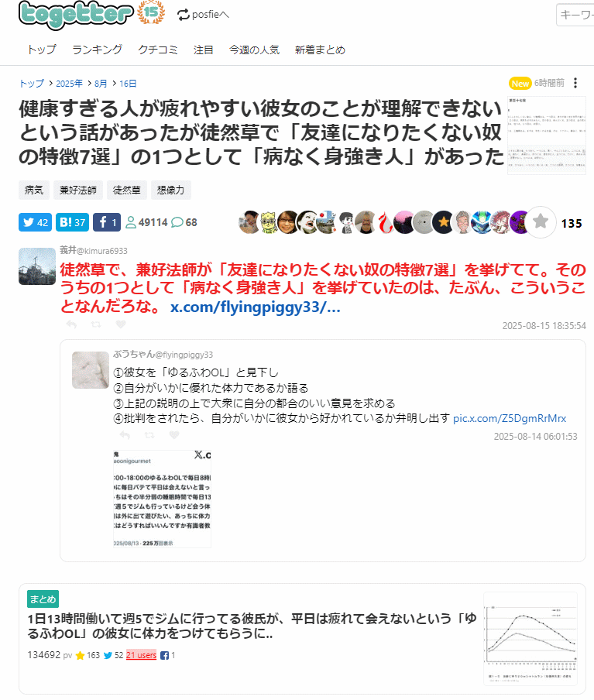Click the Hatena bookmark B! 37 button
This screenshot has width=594, height=700.
point(72,222)
